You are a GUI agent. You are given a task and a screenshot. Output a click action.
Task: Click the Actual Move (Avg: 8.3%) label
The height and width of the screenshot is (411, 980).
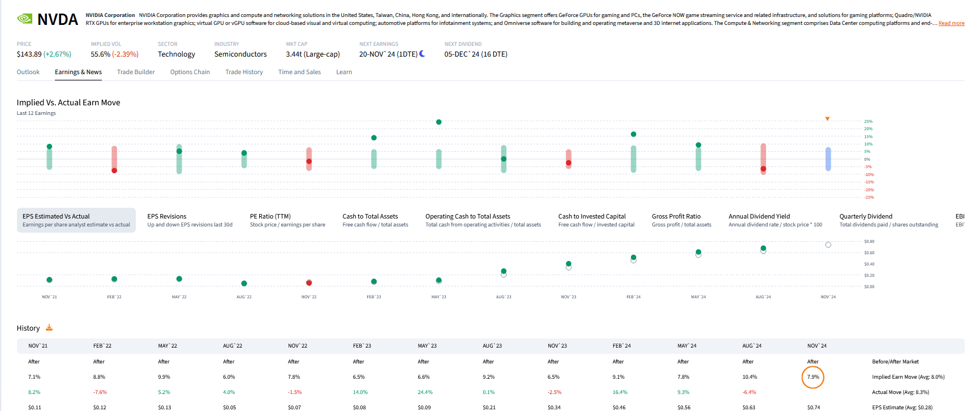tap(900, 392)
